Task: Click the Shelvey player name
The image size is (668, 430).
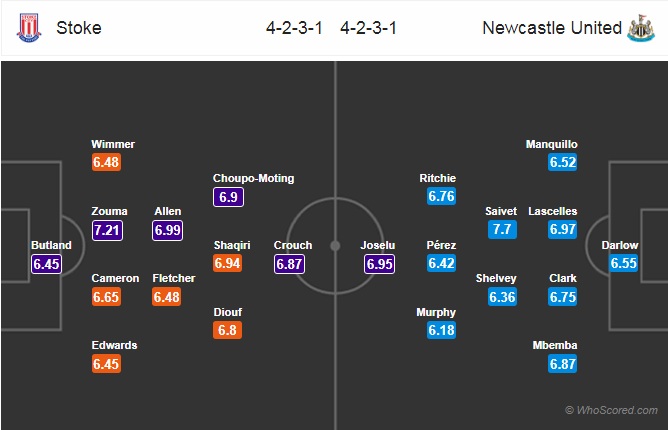Action: click(x=496, y=278)
